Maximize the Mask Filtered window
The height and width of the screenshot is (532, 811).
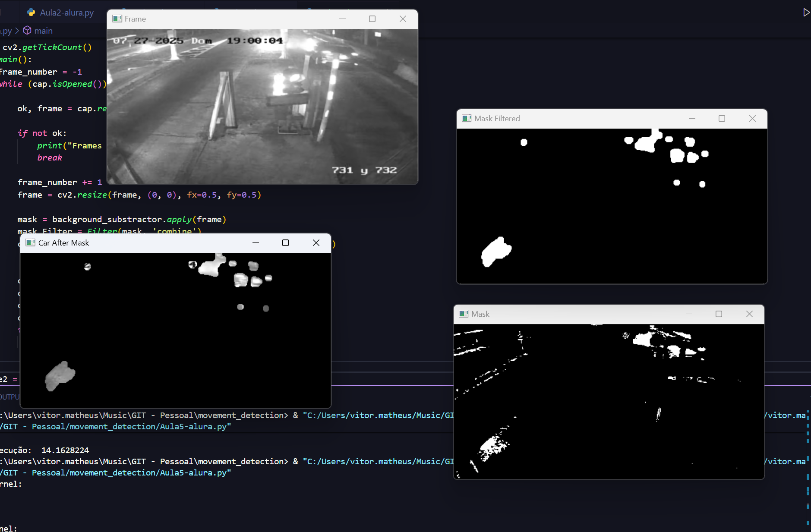pos(722,119)
